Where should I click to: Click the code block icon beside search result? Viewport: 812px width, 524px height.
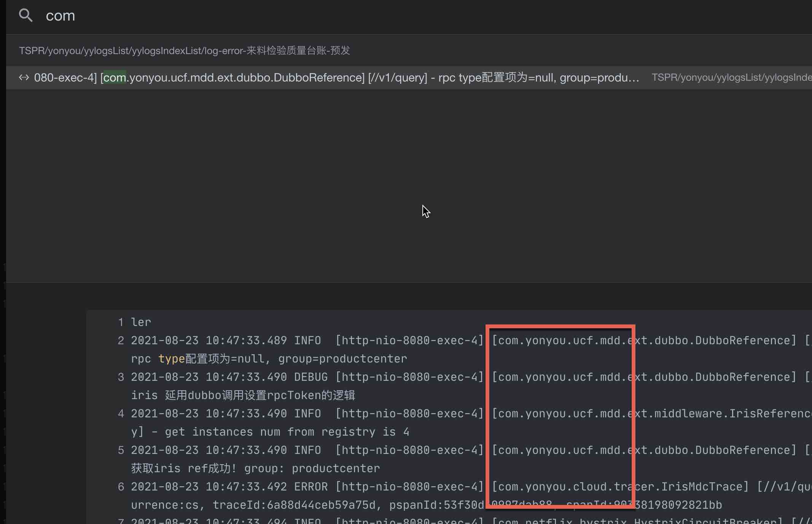[24, 78]
